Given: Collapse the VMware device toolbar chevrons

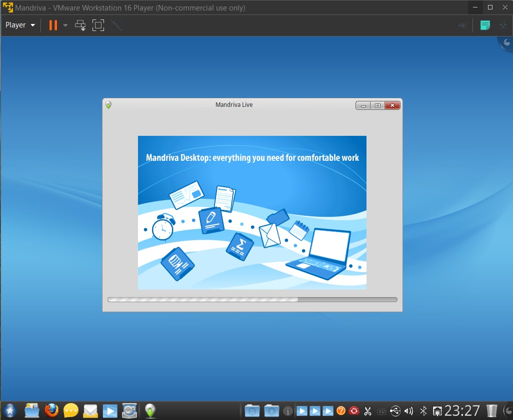Looking at the screenshot, I should pos(462,25).
